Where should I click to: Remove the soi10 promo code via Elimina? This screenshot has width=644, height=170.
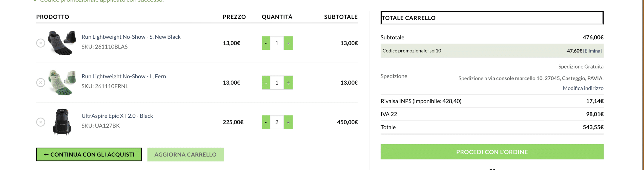pyautogui.click(x=592, y=51)
